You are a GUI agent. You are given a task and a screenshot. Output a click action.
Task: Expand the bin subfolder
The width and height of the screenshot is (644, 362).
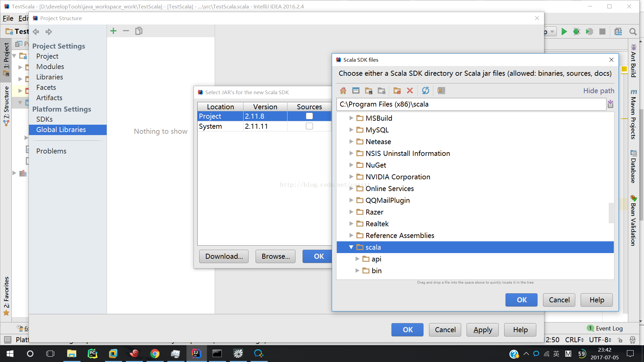tap(357, 270)
